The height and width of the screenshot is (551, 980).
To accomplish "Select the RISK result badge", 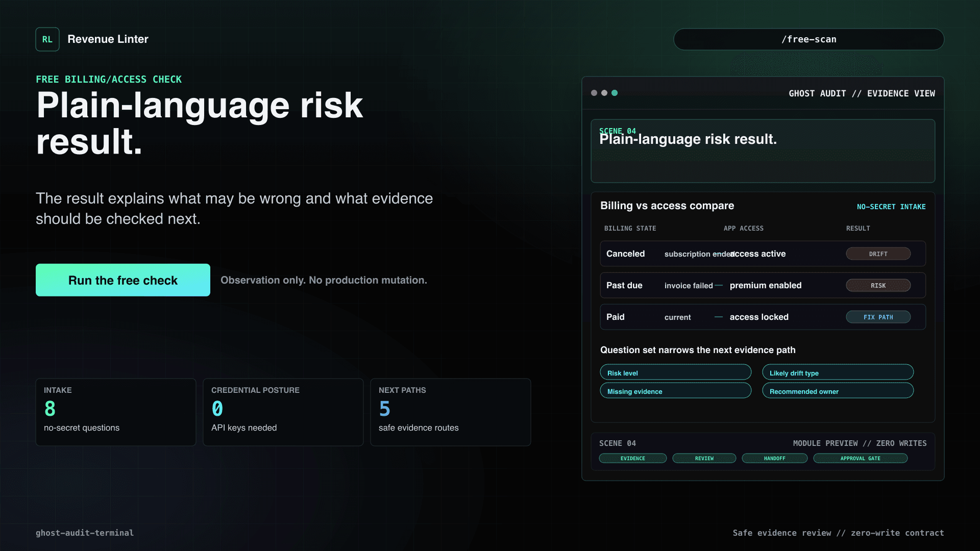I will [878, 285].
